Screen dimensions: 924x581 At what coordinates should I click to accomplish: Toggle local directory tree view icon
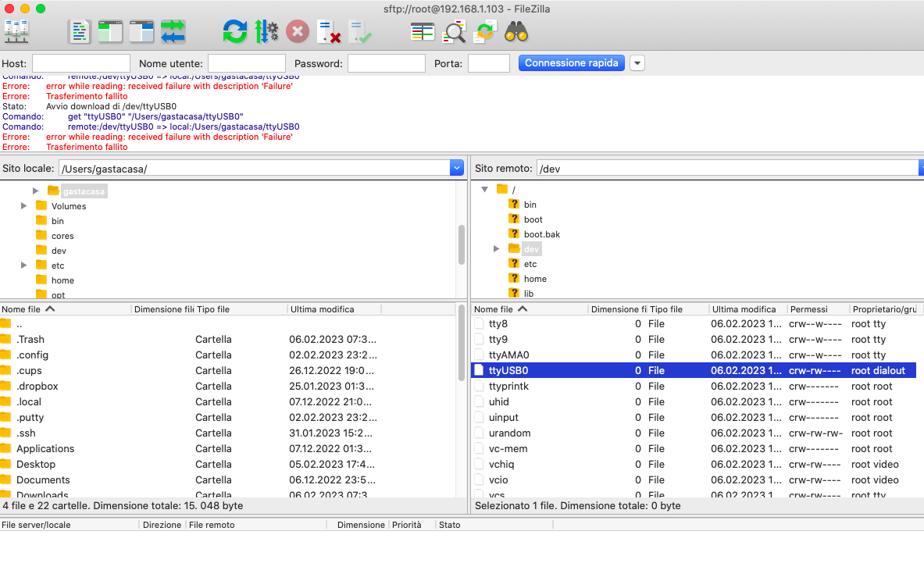click(110, 32)
